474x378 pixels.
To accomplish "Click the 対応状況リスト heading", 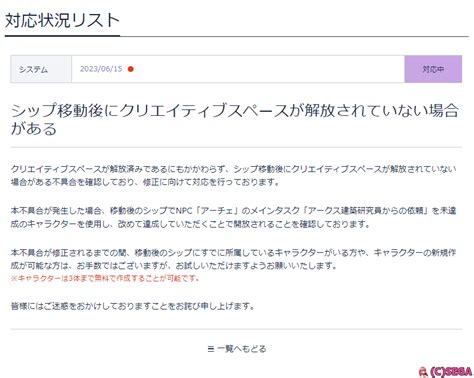I will (x=62, y=21).
